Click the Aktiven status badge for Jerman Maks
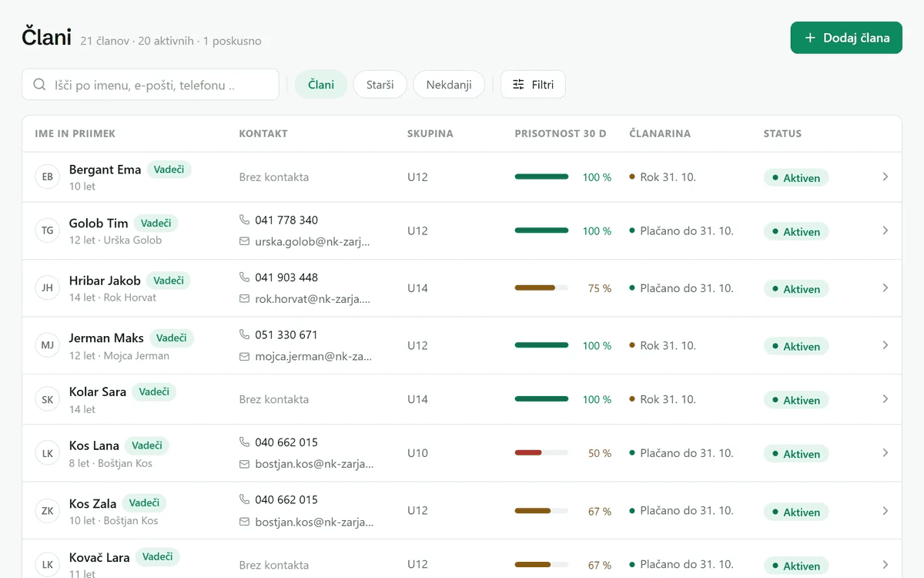The height and width of the screenshot is (578, 924). [x=796, y=347]
